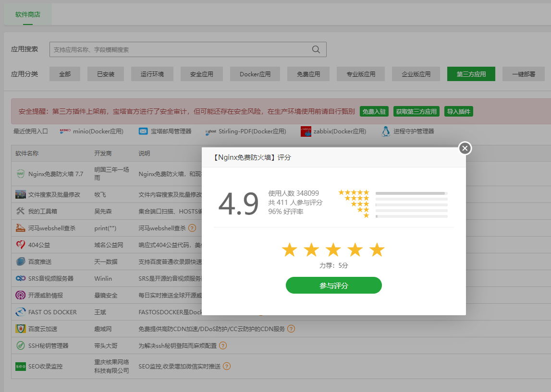551x392 pixels.
Task: Filter category by Docker应用
Action: (255, 74)
